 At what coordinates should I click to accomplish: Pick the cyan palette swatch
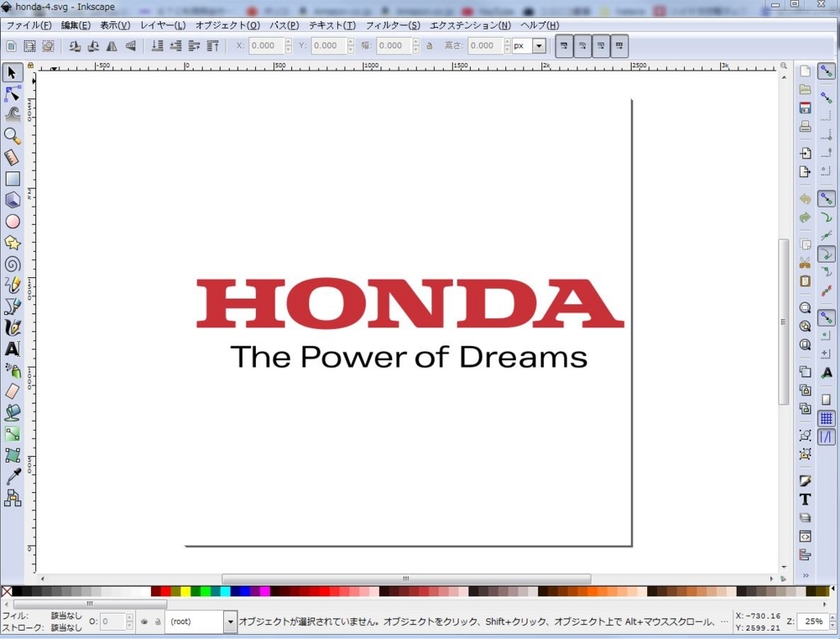[x=225, y=591]
